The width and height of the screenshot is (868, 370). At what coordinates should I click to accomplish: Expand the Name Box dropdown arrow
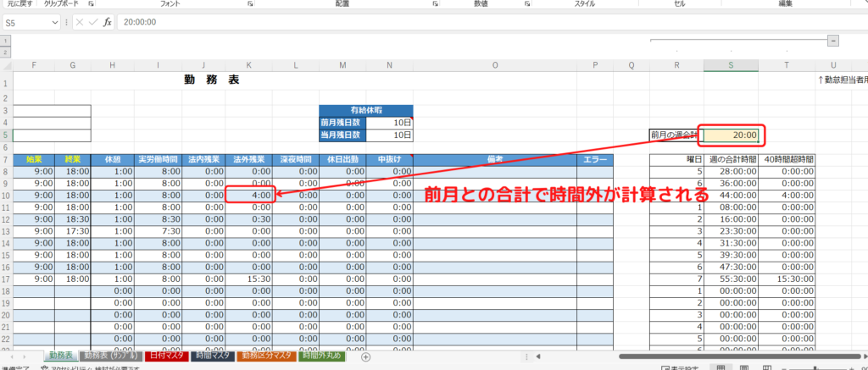coord(55,23)
